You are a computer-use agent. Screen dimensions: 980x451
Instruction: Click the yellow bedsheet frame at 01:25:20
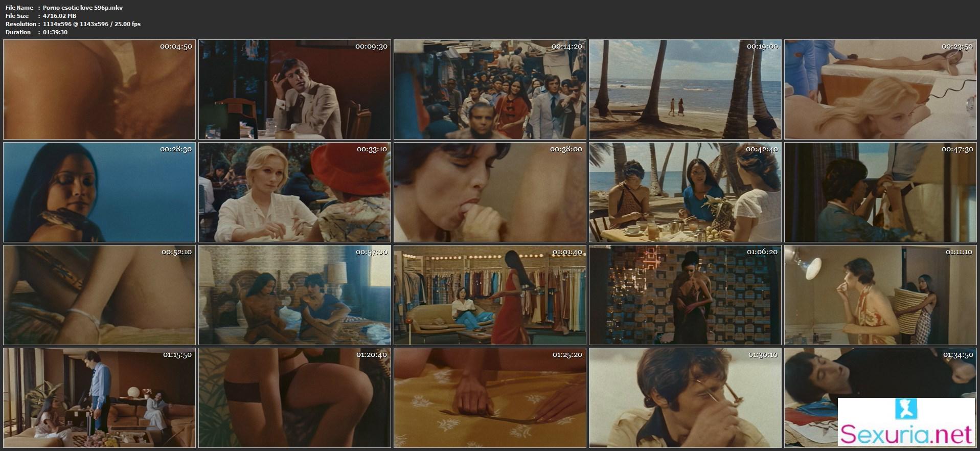tap(490, 398)
